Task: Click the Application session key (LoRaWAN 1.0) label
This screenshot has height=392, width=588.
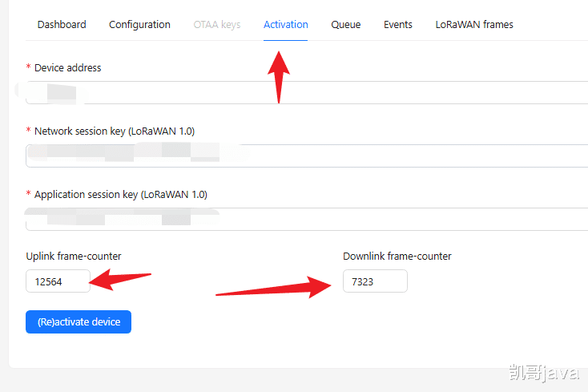Action: [121, 195]
